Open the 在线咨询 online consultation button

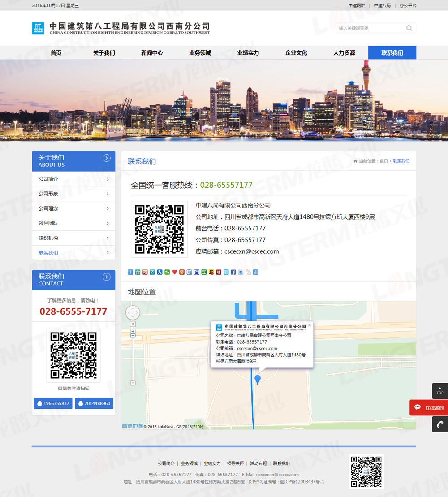(429, 408)
